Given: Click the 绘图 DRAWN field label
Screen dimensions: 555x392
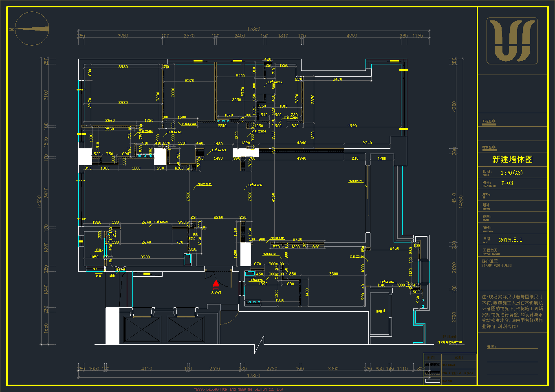Looking at the screenshot, I should point(487,218).
